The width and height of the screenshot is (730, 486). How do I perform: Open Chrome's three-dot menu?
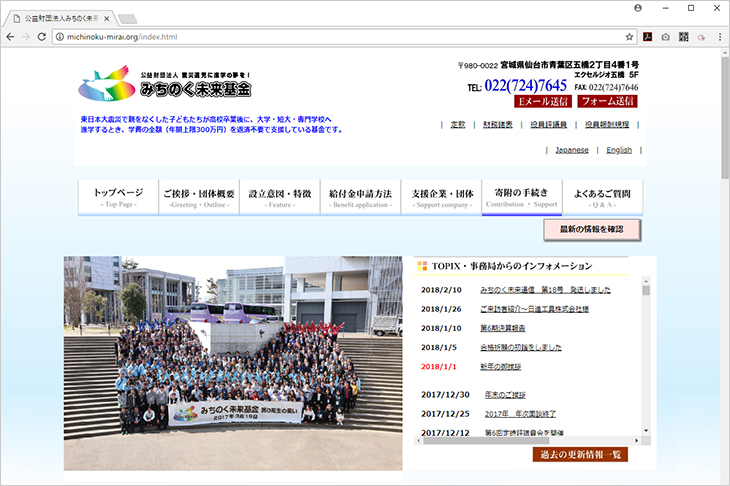(x=719, y=37)
